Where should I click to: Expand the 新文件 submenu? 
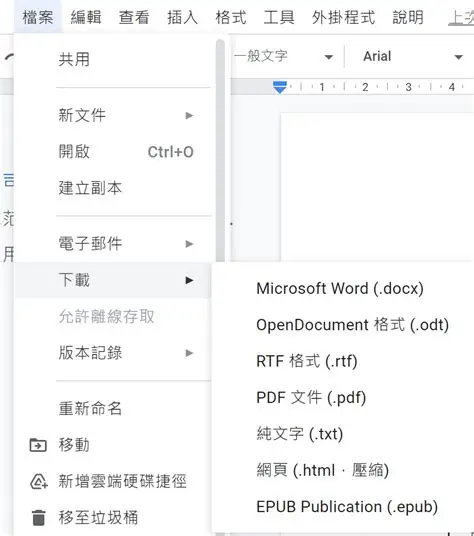click(x=113, y=115)
